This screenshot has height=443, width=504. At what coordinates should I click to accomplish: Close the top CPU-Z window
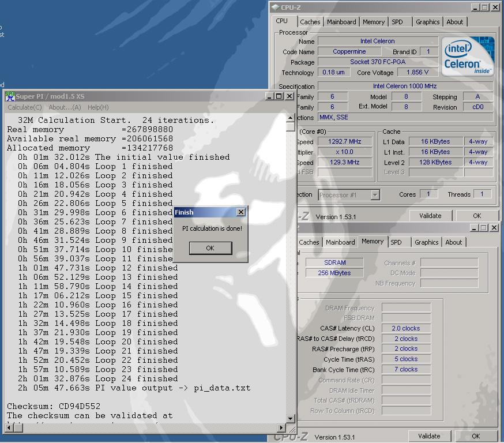pos(495,7)
